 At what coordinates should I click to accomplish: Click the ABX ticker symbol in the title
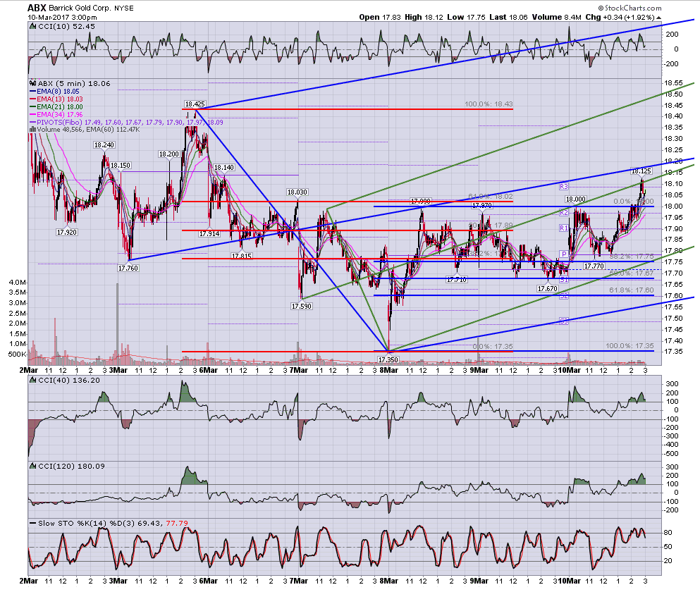click(x=37, y=8)
